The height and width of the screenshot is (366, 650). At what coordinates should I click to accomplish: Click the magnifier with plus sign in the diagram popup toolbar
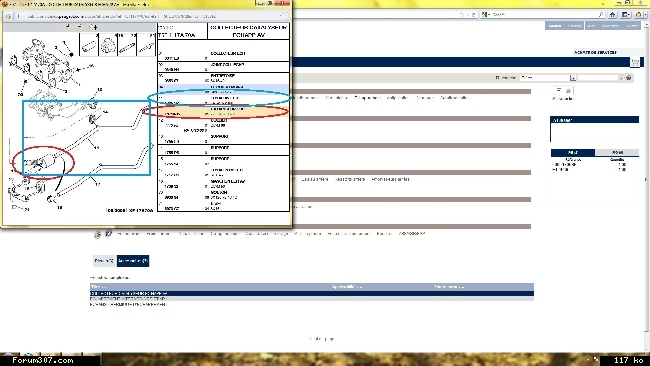93,27
